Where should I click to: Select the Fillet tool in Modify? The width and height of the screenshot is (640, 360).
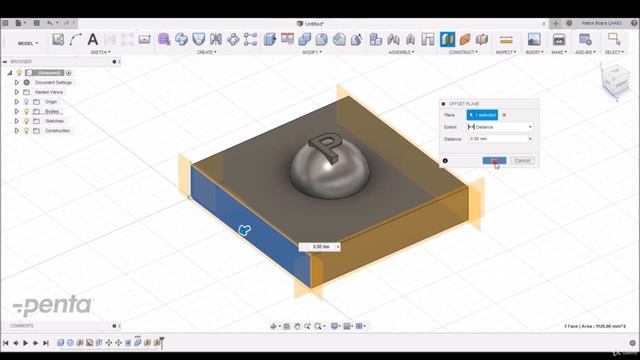322,39
